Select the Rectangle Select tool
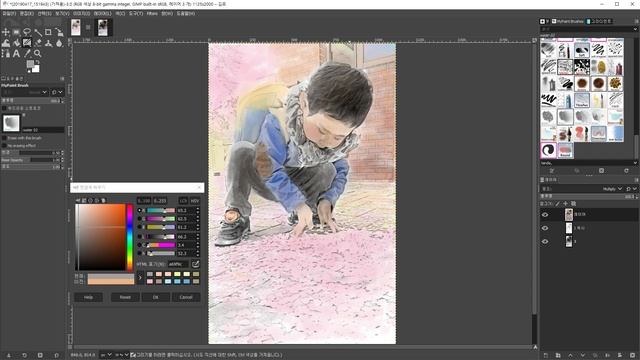640x360 pixels. coord(16,32)
